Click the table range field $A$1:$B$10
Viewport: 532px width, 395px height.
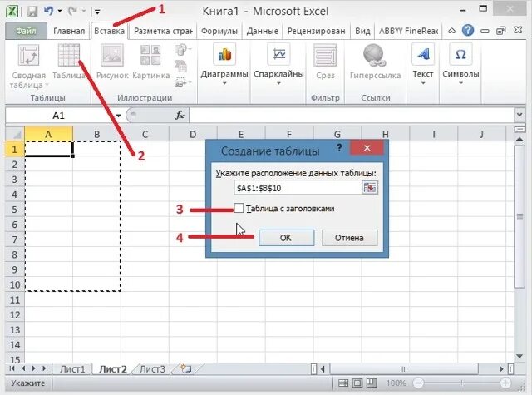click(298, 188)
